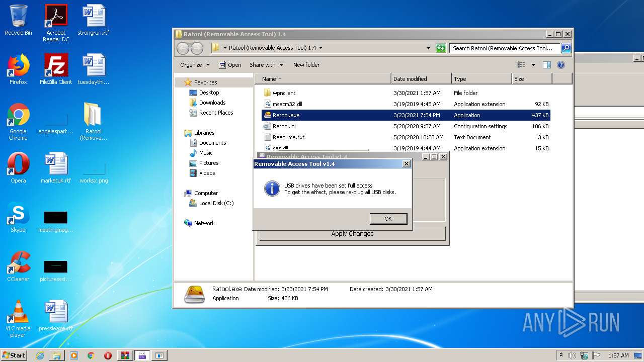Image resolution: width=644 pixels, height=362 pixels.
Task: Click Open in the Explorer toolbar
Action: 230,65
